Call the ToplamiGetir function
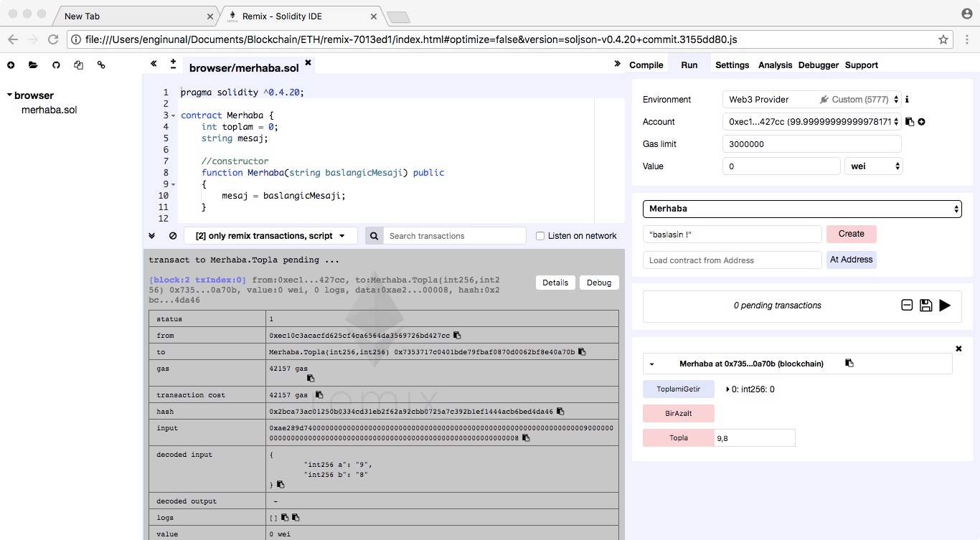This screenshot has width=980, height=540. pyautogui.click(x=678, y=389)
